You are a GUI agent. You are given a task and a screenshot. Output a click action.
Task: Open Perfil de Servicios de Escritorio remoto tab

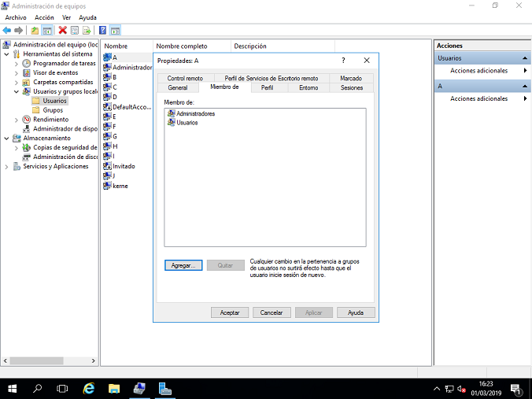[x=272, y=78]
